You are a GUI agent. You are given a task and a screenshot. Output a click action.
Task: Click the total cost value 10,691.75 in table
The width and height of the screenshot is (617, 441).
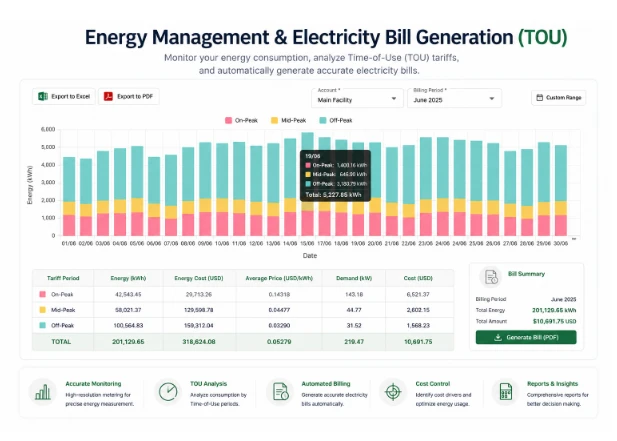point(418,341)
